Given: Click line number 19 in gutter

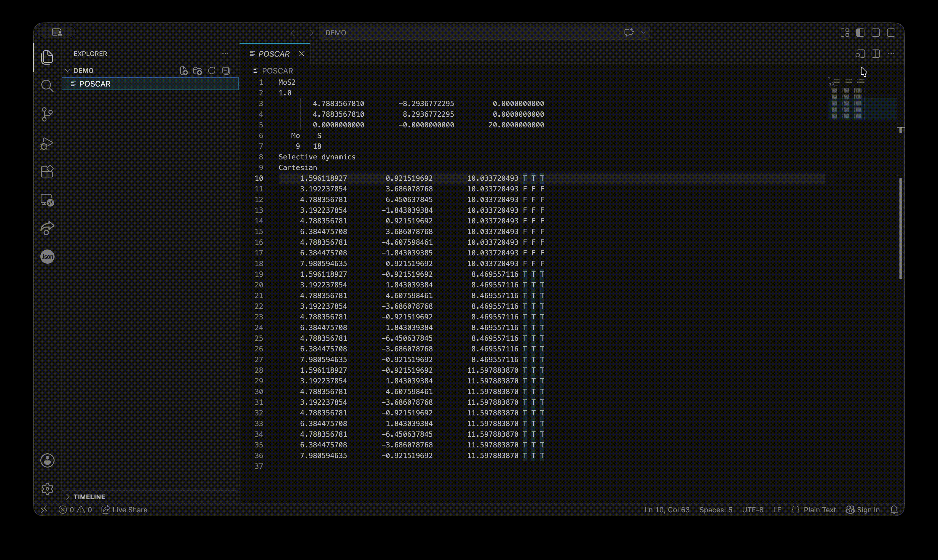Looking at the screenshot, I should (259, 274).
